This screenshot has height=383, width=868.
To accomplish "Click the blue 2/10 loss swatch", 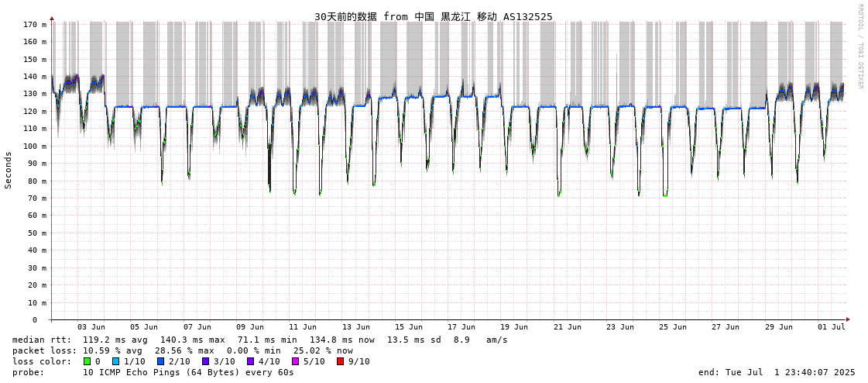I will [x=160, y=361].
